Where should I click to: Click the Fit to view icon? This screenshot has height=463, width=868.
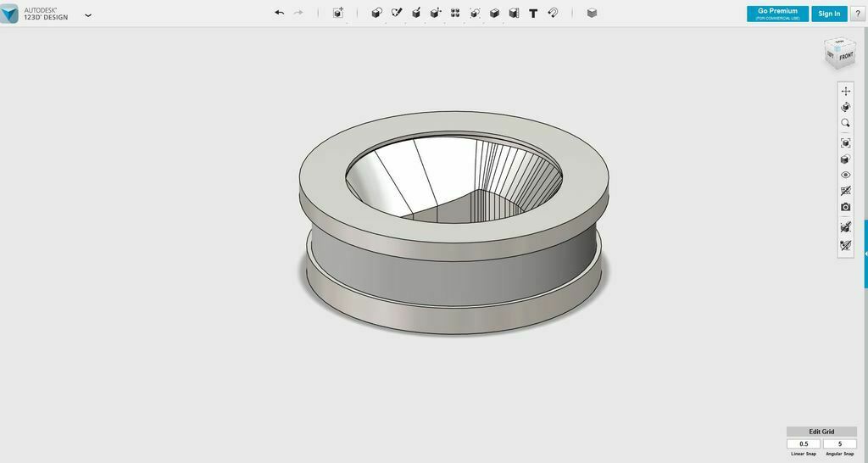[845, 143]
